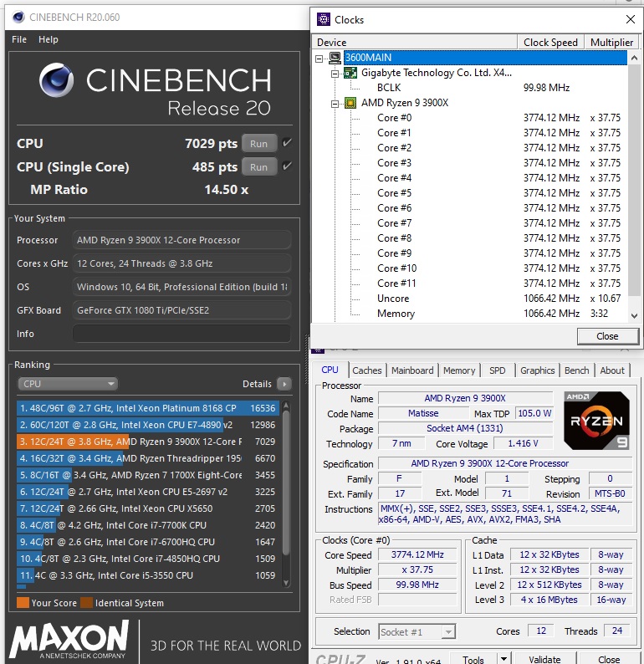Expand ranking Details arrow button
The image size is (644, 664).
284,384
